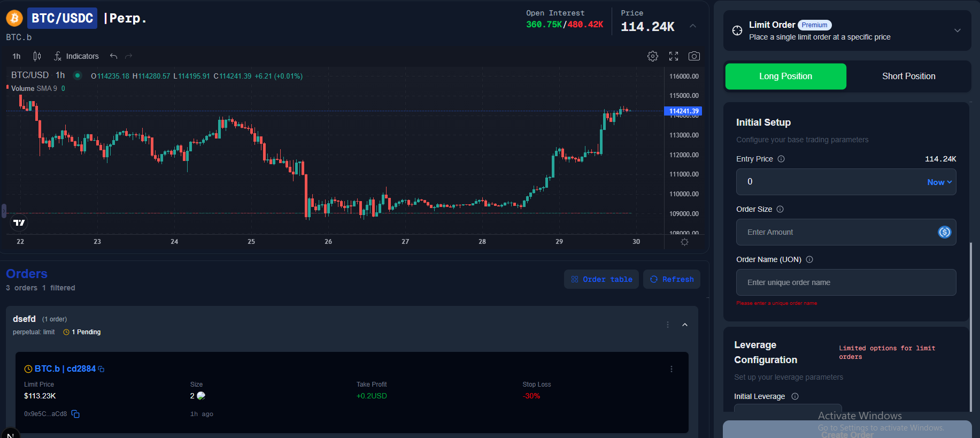Image resolution: width=980 pixels, height=438 pixels.
Task: Refresh the orders list
Action: (x=672, y=279)
